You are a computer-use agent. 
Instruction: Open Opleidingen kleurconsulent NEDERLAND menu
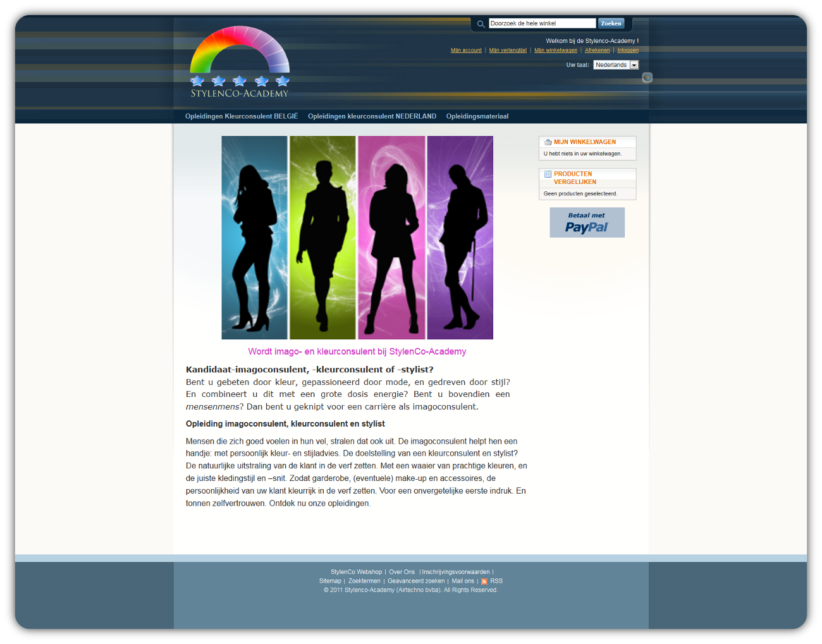tap(372, 116)
